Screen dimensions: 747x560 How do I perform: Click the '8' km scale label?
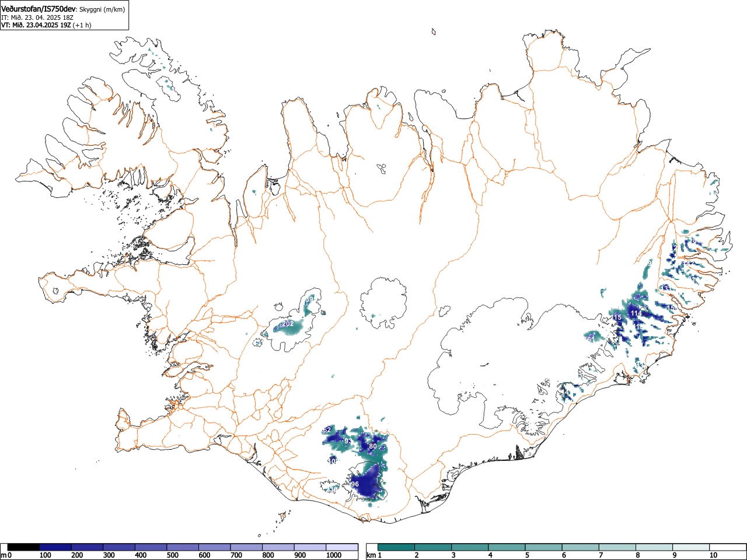pyautogui.click(x=637, y=555)
